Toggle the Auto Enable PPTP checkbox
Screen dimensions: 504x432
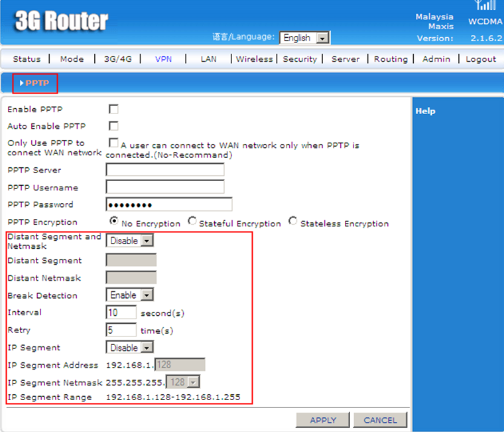click(x=113, y=126)
